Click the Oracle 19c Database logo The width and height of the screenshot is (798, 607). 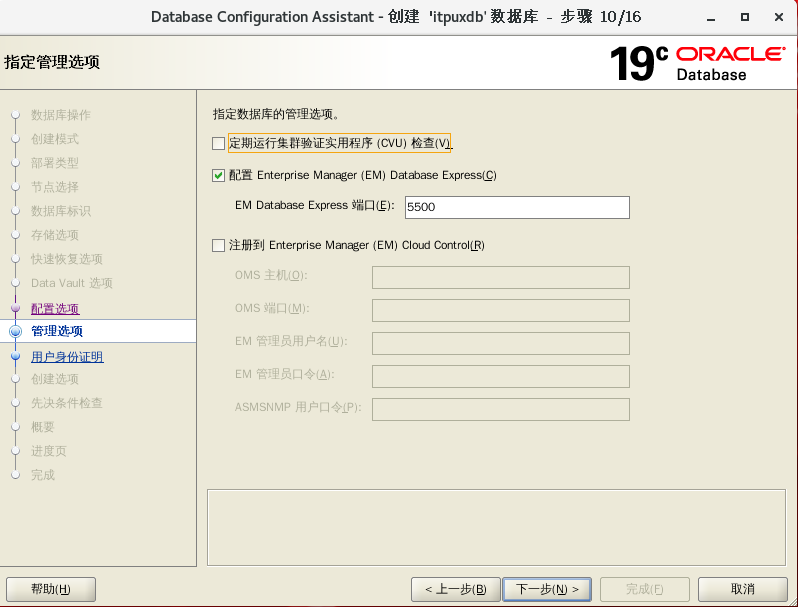click(698, 64)
